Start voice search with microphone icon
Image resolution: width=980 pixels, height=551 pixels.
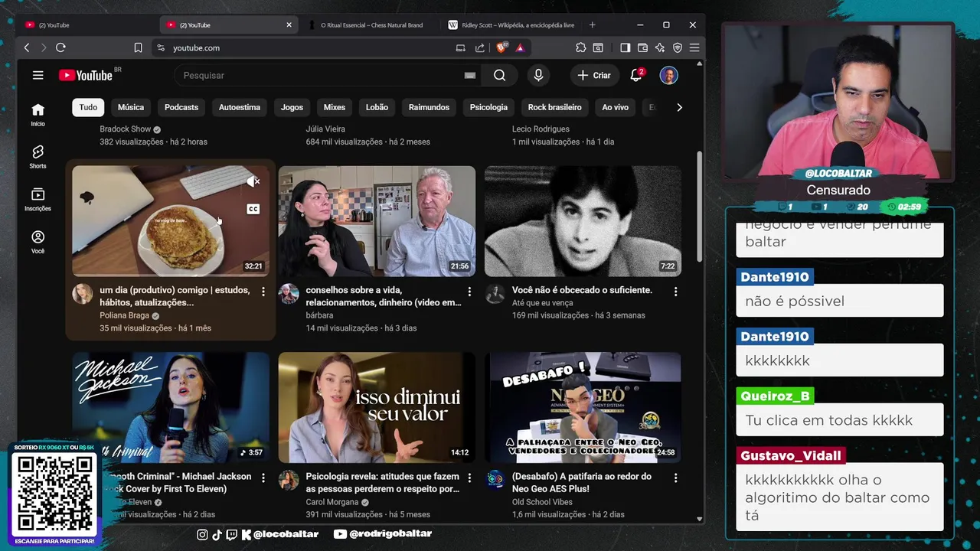click(x=538, y=75)
